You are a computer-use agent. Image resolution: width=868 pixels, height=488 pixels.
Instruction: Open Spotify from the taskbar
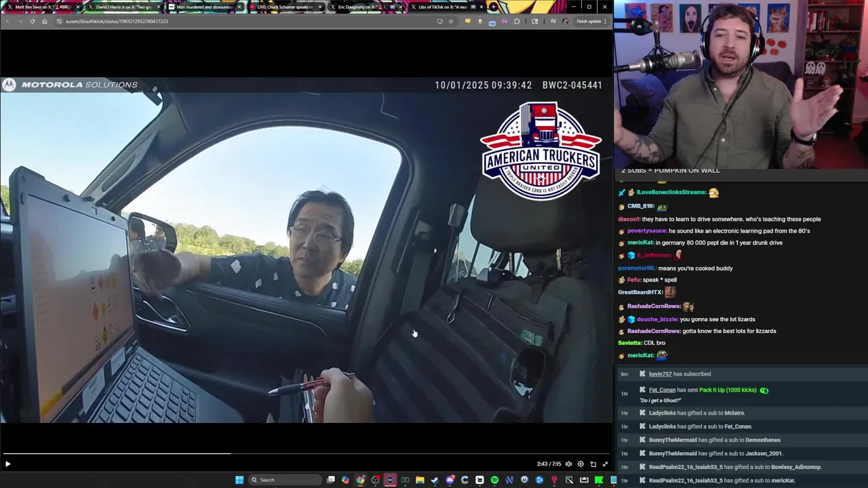[494, 480]
